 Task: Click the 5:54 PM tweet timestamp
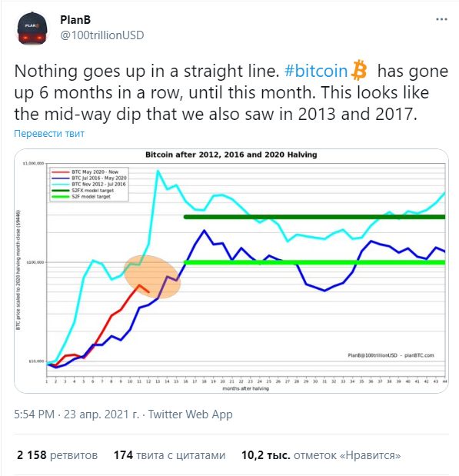35,414
